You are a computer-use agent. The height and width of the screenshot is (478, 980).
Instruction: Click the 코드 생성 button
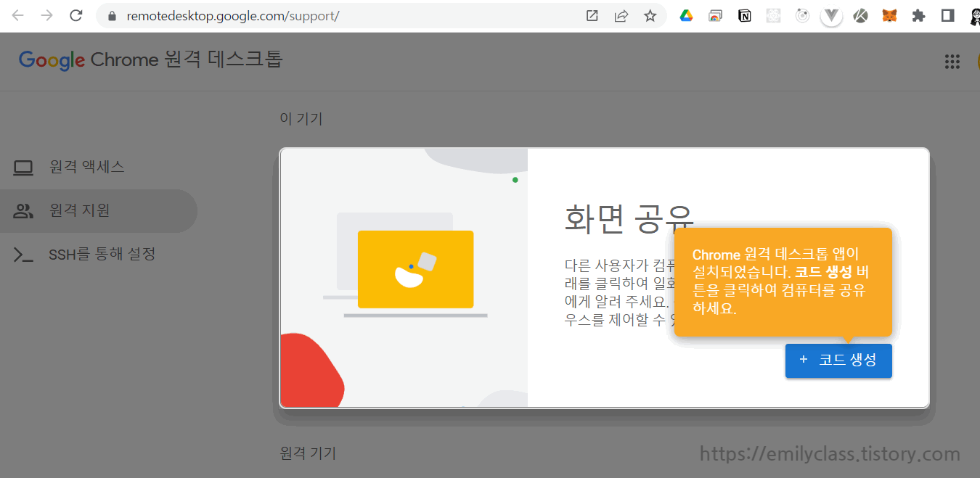(x=838, y=360)
